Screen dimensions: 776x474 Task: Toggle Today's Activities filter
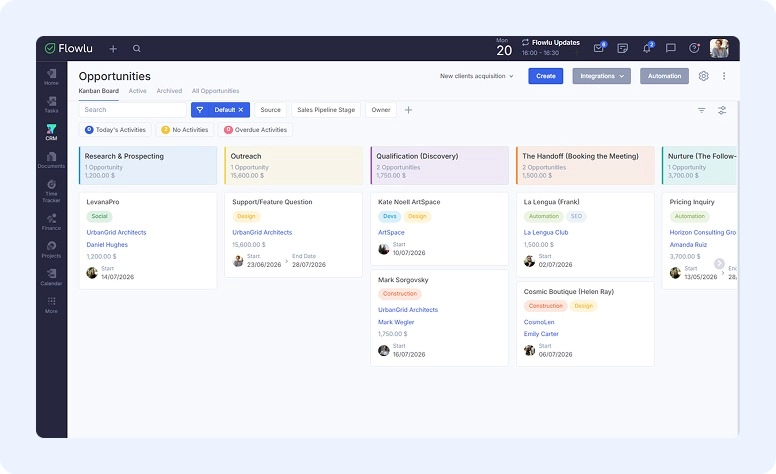tap(115, 130)
